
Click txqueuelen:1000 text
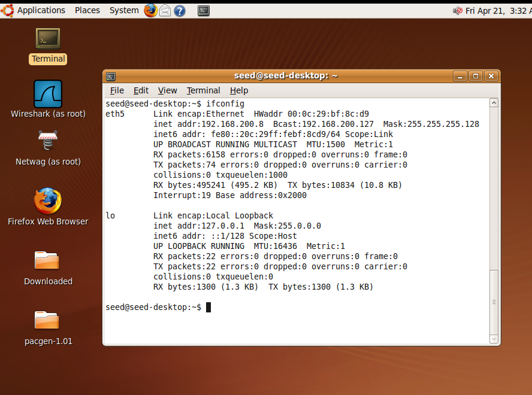click(x=252, y=175)
